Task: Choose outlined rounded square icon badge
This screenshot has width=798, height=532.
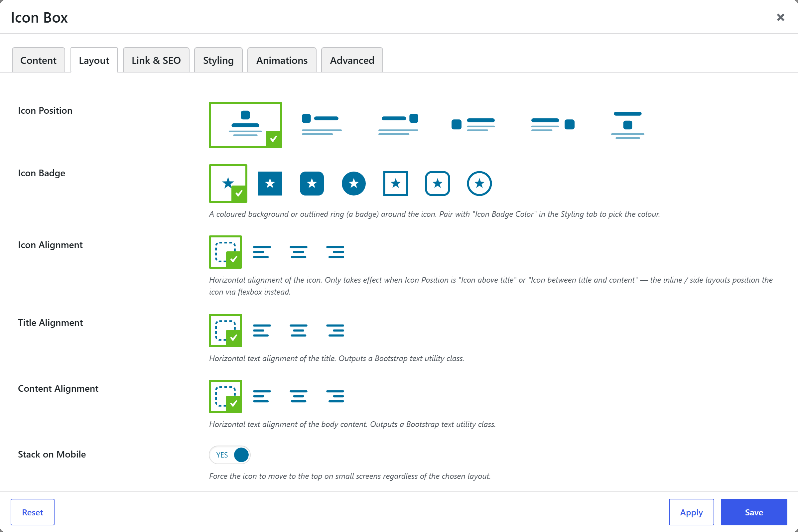Action: coord(437,184)
